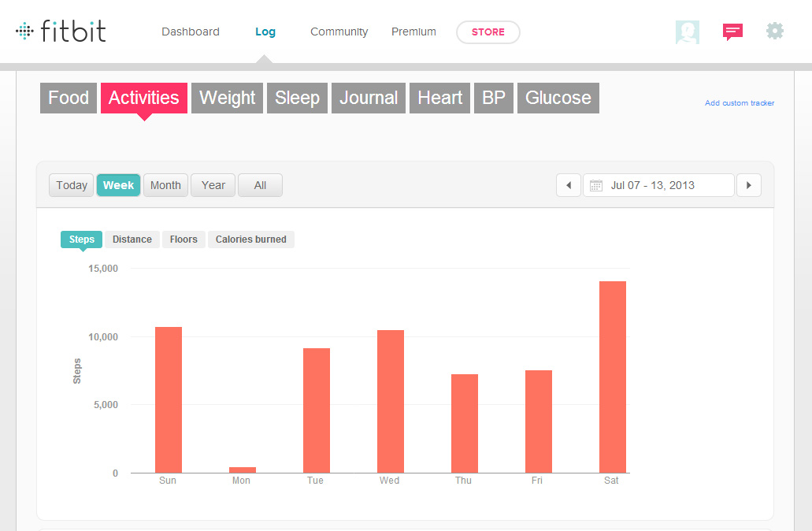Click the Mon day label
Screen dimensions: 812x531
241,481
